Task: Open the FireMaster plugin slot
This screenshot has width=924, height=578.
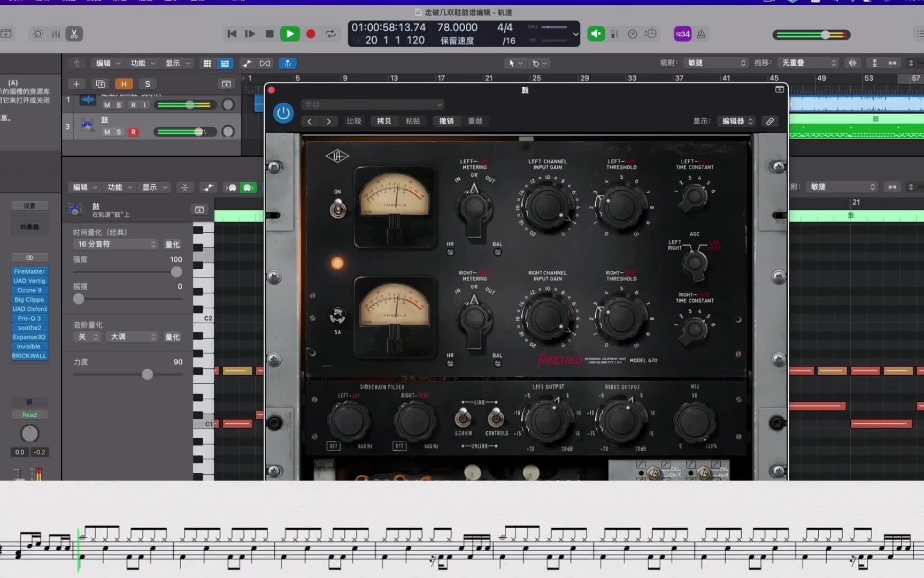Action: coord(29,271)
